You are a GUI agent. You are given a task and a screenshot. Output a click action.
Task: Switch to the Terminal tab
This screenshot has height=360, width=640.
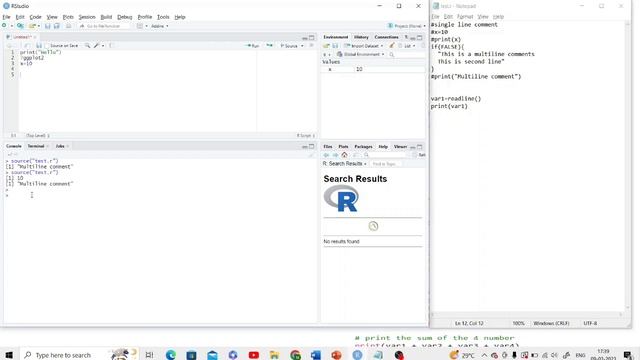coord(36,146)
